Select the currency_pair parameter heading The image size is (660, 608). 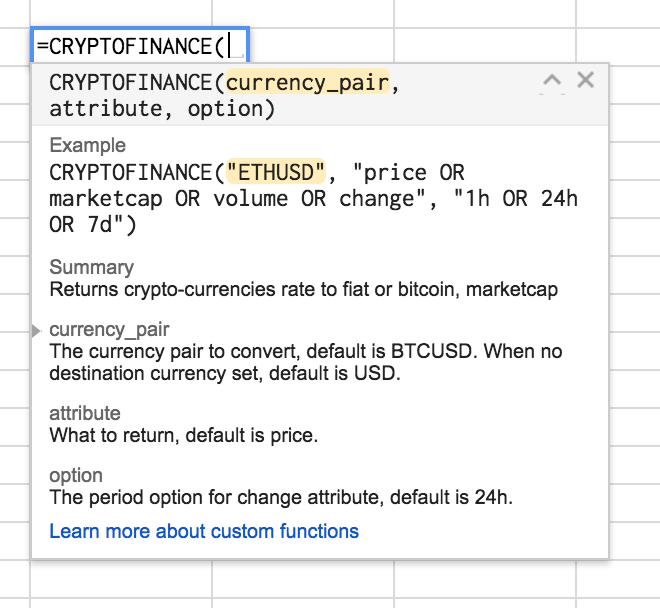pos(109,330)
